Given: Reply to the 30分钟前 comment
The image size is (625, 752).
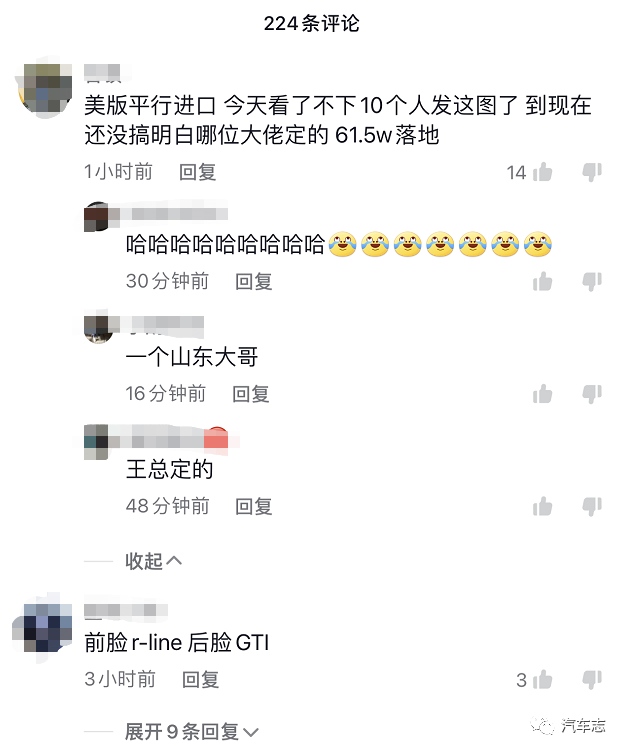Looking at the screenshot, I should (254, 282).
